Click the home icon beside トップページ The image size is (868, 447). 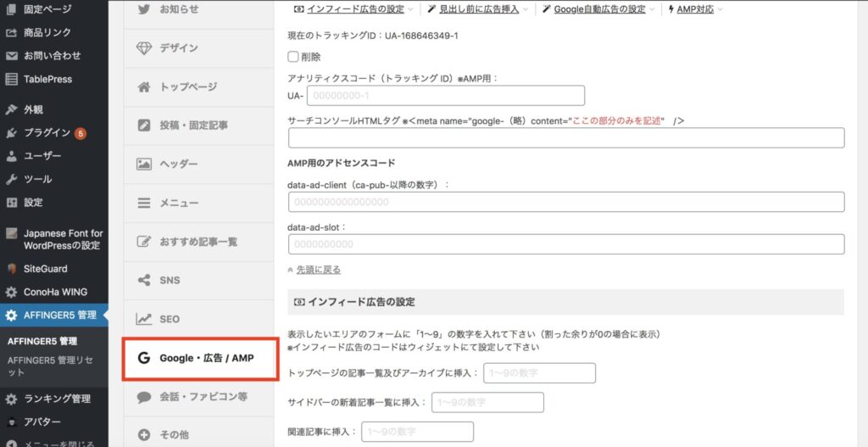144,87
